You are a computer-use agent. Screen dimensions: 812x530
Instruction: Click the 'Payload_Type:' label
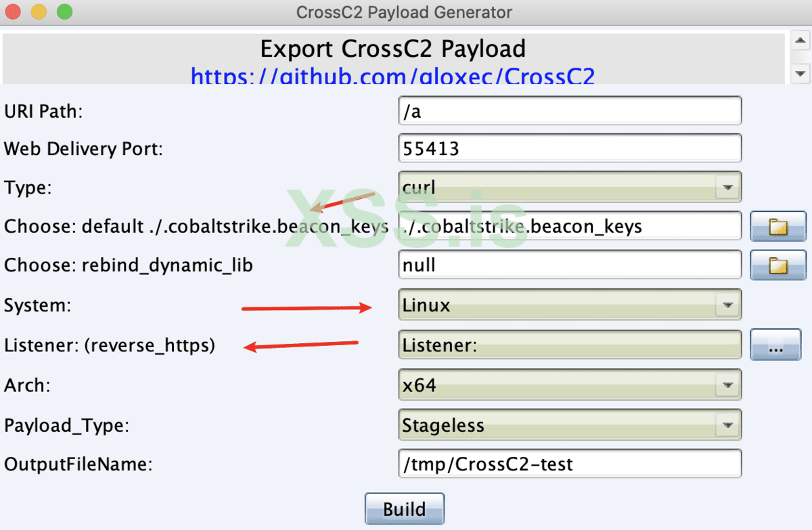click(x=66, y=426)
